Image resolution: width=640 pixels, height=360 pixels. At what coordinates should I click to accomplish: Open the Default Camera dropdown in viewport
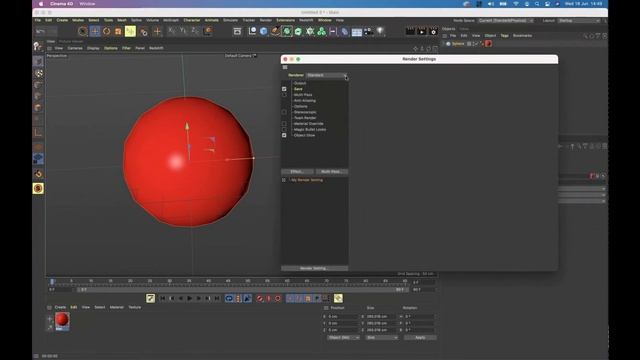(241, 56)
